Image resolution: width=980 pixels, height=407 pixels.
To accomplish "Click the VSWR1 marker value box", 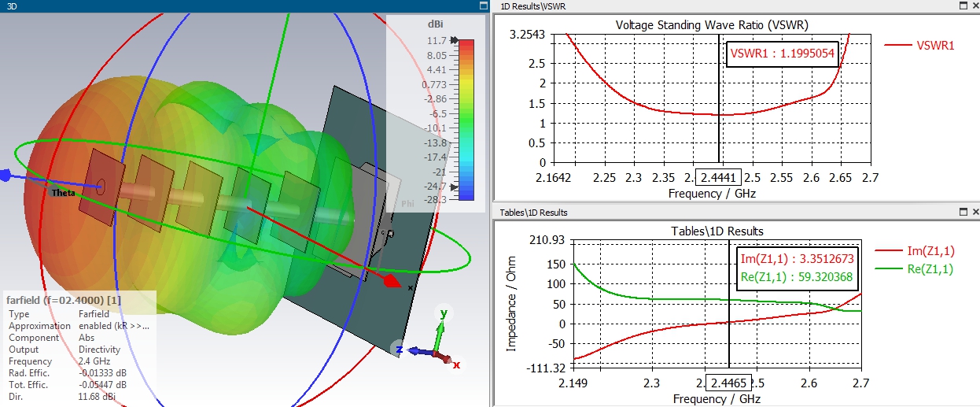I will pyautogui.click(x=782, y=54).
